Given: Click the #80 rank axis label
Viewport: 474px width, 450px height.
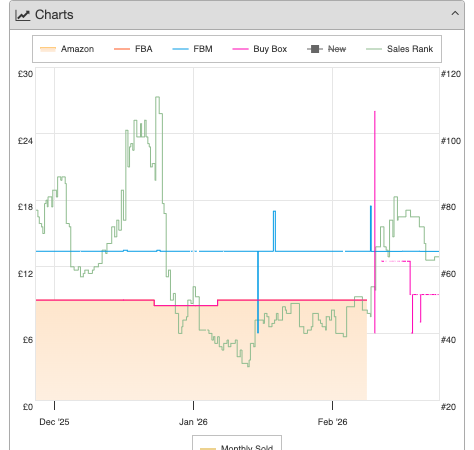Looking at the screenshot, I should 448,207.
